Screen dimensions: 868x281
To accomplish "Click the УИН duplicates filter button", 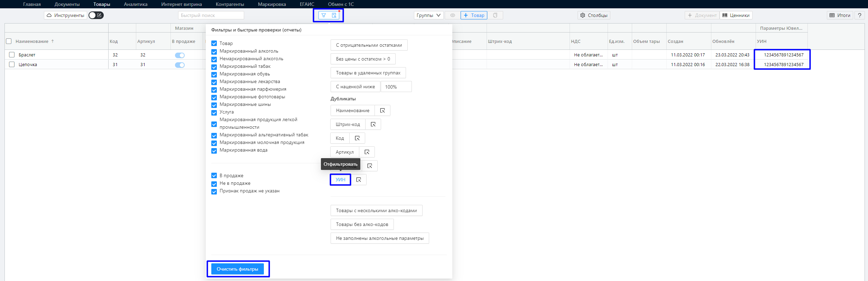I will click(341, 180).
